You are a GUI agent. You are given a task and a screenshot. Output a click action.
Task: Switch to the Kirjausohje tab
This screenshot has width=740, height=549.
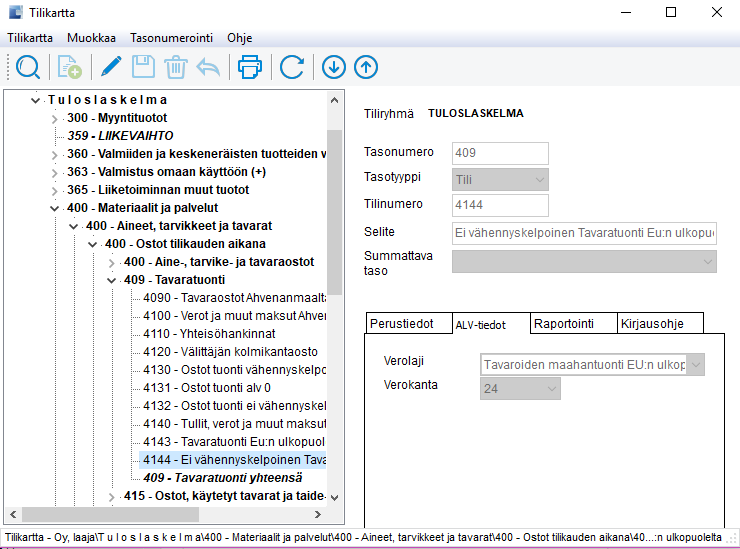(660, 324)
